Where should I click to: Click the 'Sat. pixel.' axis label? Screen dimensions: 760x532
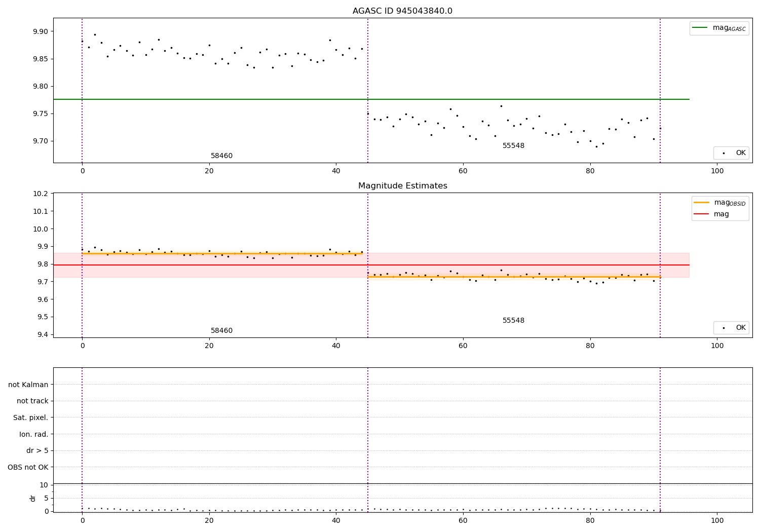click(31, 417)
